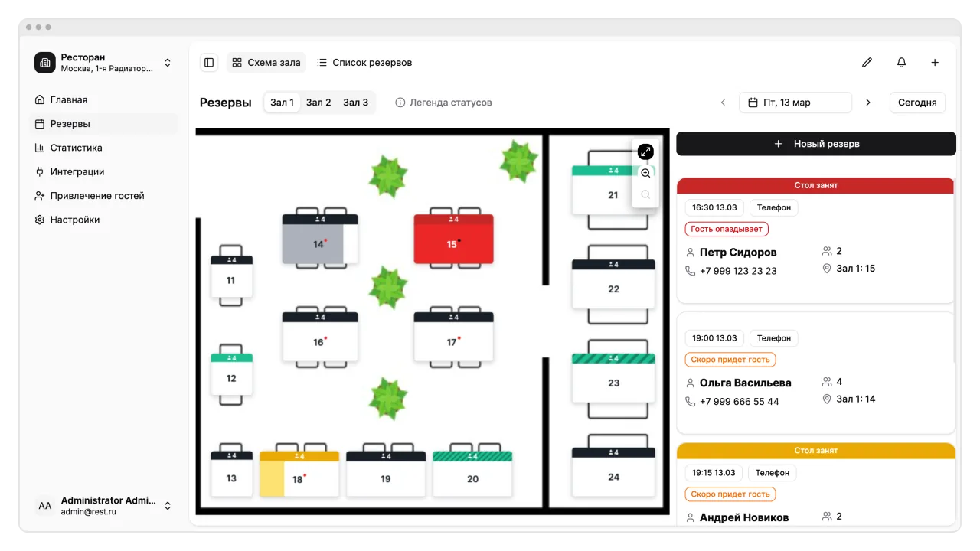Select table 13 on floor plan
The image size is (980, 551).
231,474
